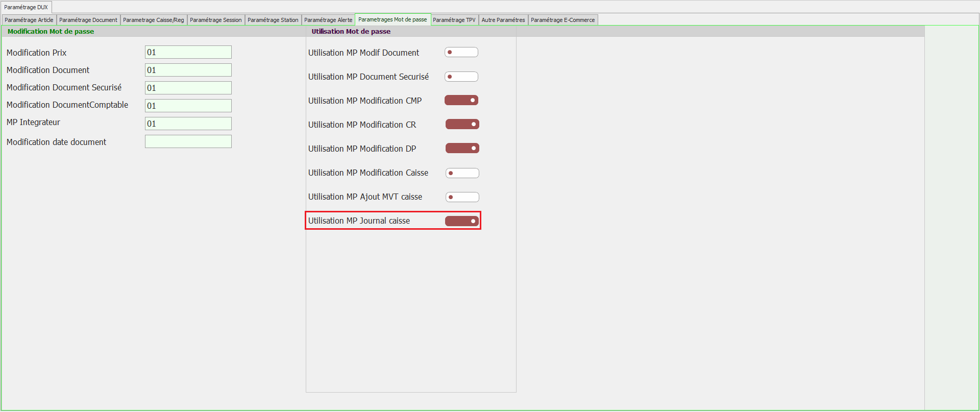
Task: Toggle Utilisation MP Journal caisse switch
Action: (462, 221)
